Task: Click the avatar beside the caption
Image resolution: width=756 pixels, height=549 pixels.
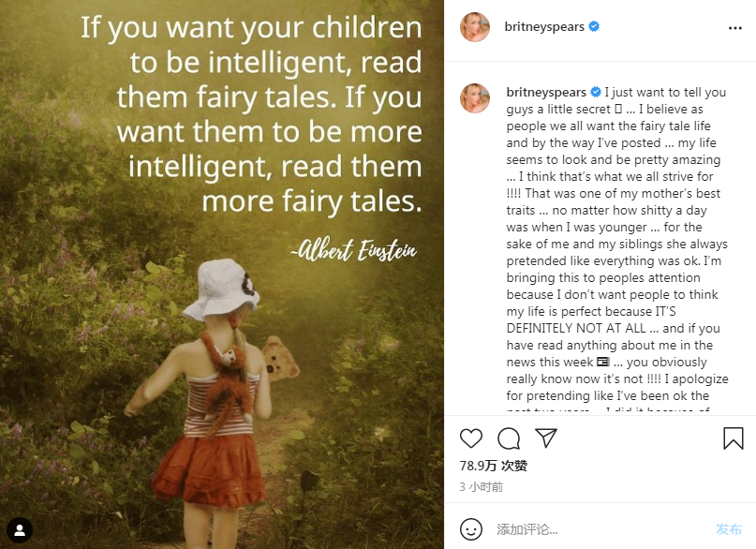Action: (475, 97)
